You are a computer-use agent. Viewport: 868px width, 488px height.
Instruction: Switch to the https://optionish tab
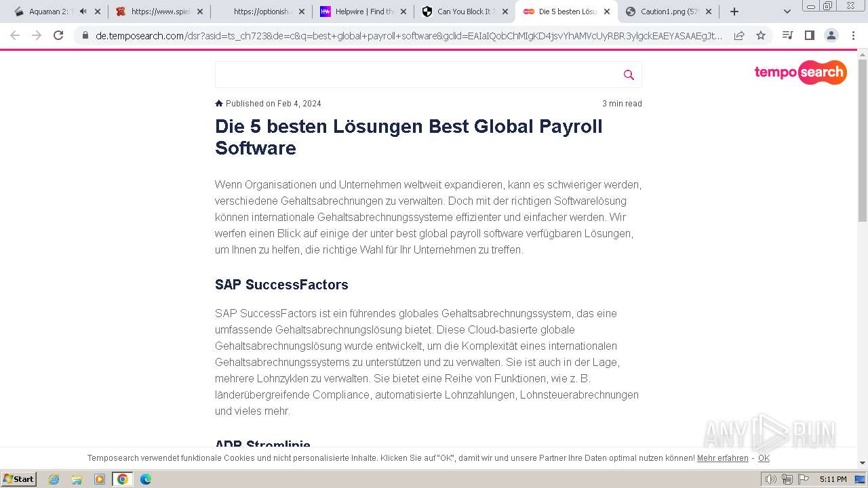tap(261, 12)
